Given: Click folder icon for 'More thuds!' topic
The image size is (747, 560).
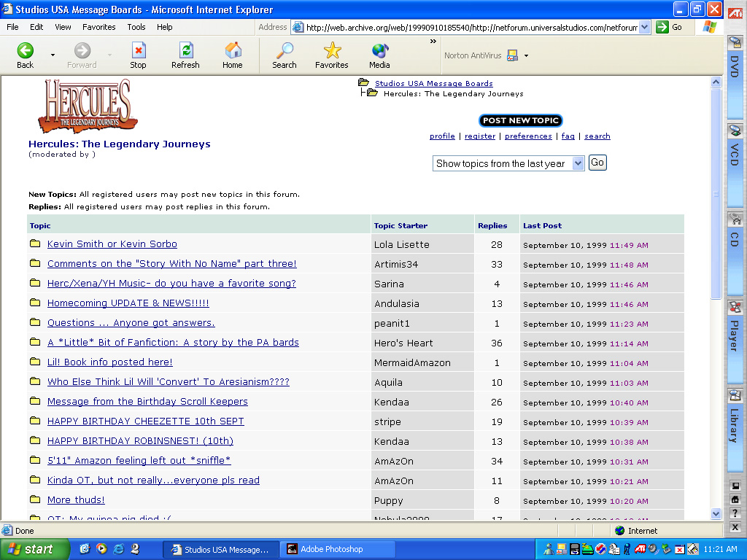Looking at the screenshot, I should pos(35,499).
